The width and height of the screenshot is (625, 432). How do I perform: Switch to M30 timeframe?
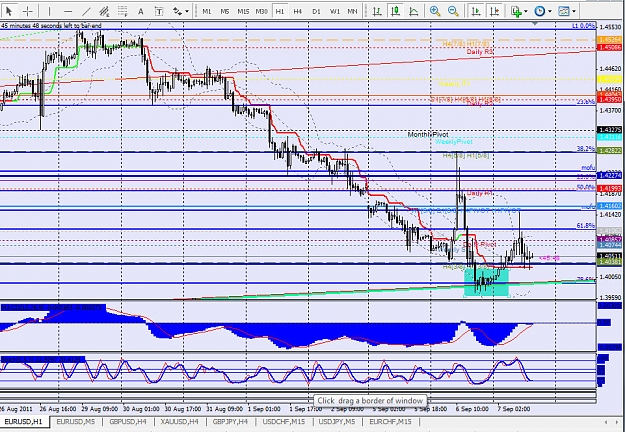click(261, 11)
